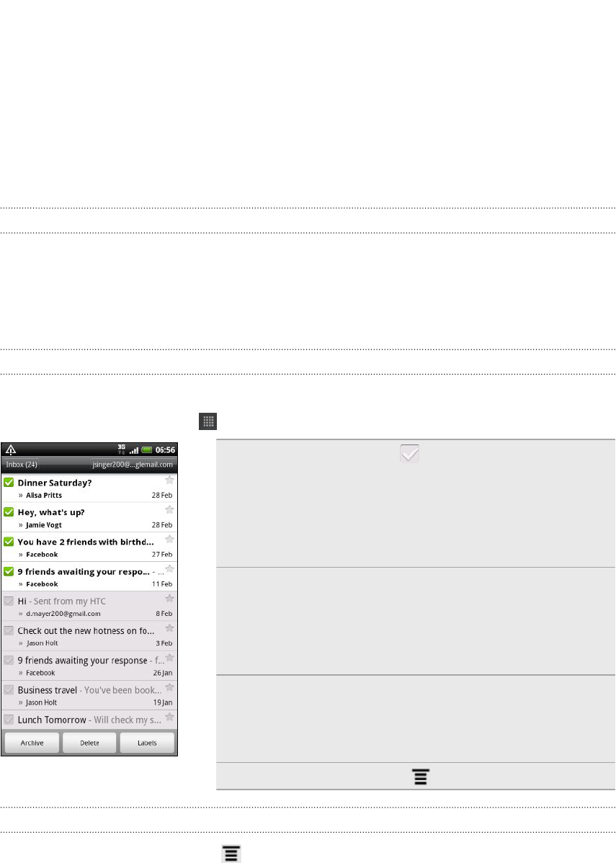The width and height of the screenshot is (616, 863).
Task: Tap the Delete button
Action: pyautogui.click(x=90, y=743)
